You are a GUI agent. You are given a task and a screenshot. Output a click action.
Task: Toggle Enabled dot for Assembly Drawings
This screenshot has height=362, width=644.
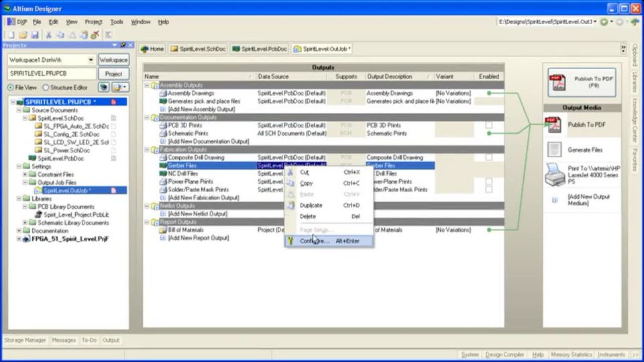(489, 93)
